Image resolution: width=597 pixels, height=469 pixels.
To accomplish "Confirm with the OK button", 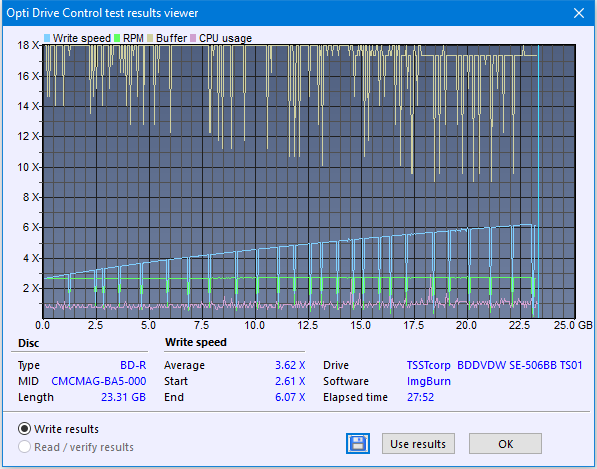I will click(505, 443).
